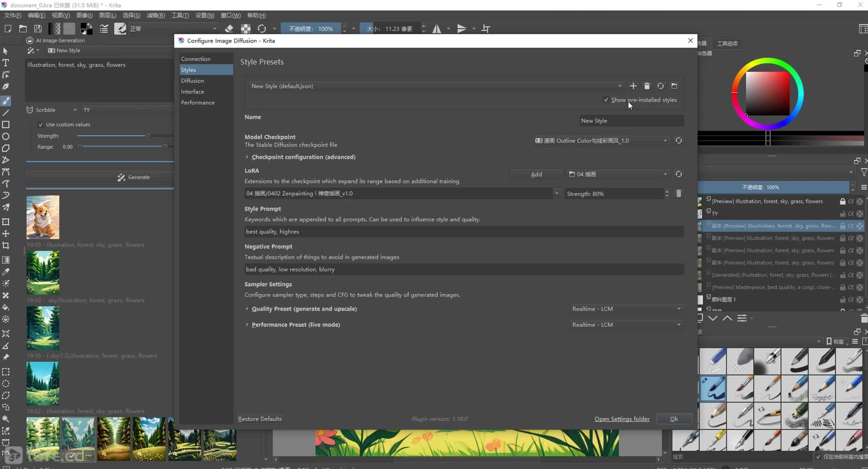
Task: Adjust layer opacity 不透明度 100% slider
Action: (773, 187)
